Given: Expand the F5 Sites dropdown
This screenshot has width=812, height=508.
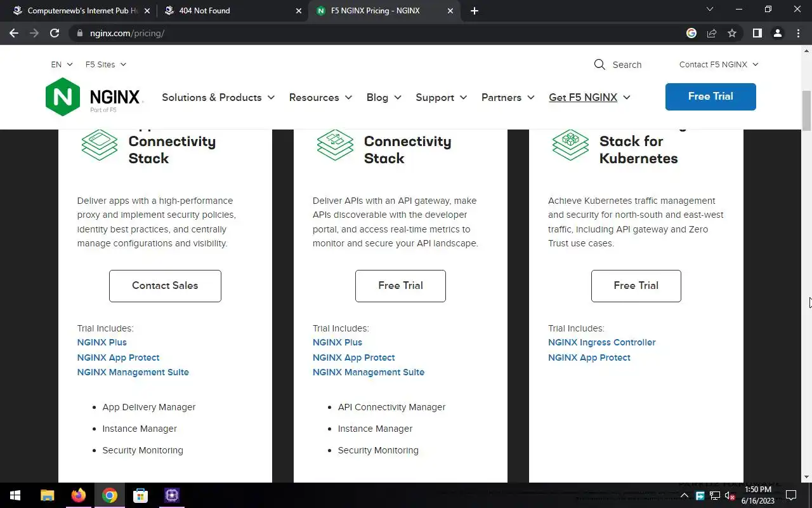Looking at the screenshot, I should (x=105, y=64).
